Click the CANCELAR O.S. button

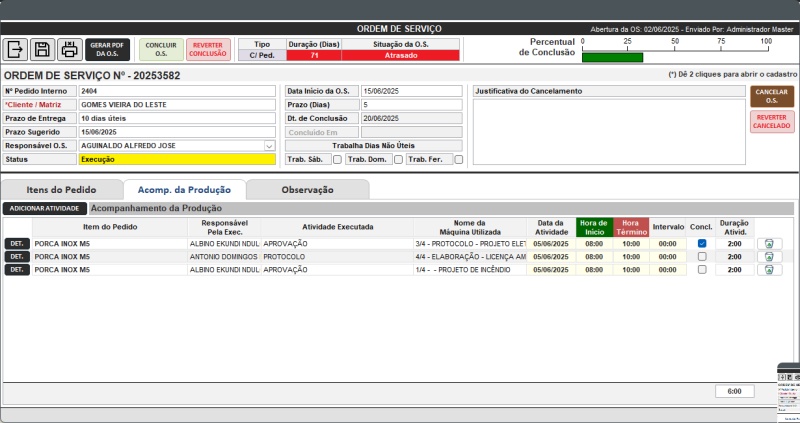click(x=771, y=96)
